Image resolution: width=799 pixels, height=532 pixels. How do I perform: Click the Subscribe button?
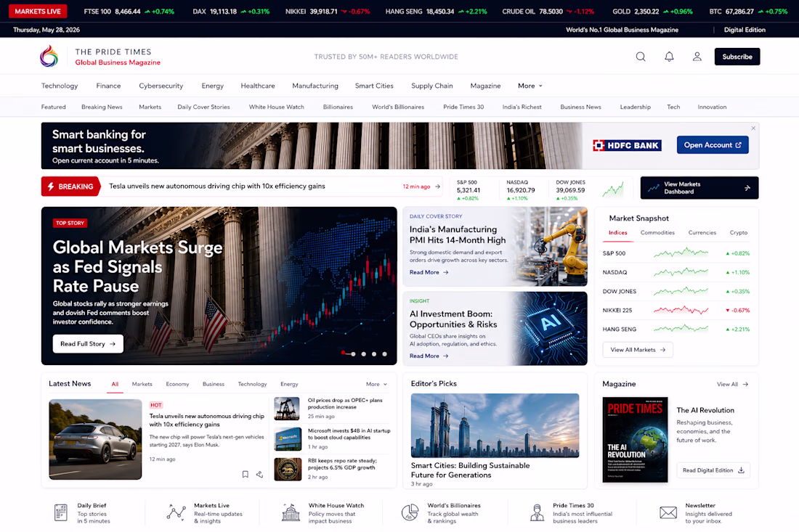tap(737, 57)
